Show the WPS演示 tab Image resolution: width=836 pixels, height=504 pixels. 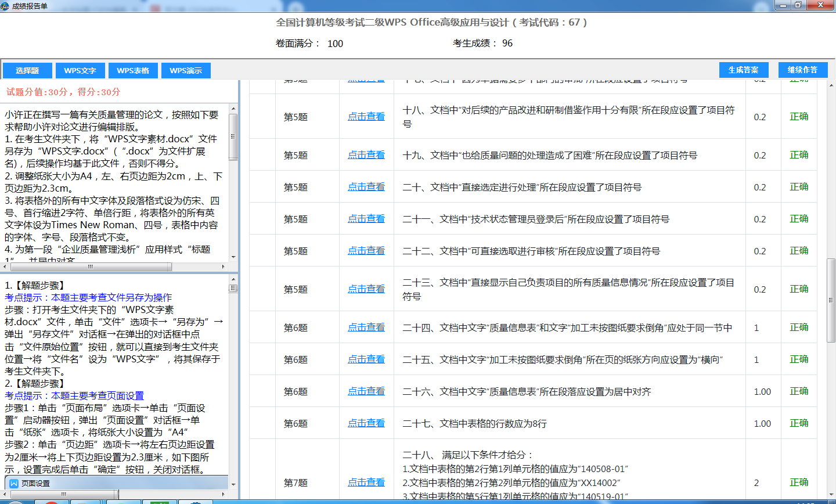[x=186, y=70]
